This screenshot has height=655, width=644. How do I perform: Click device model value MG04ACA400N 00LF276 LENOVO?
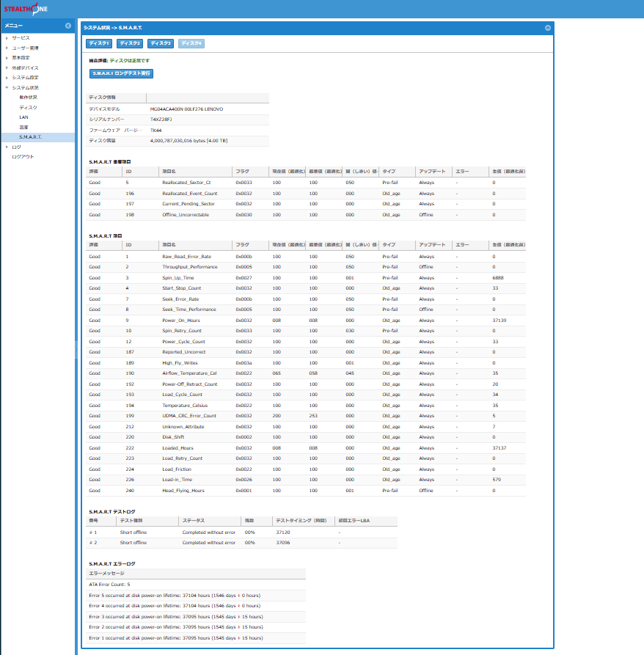187,109
